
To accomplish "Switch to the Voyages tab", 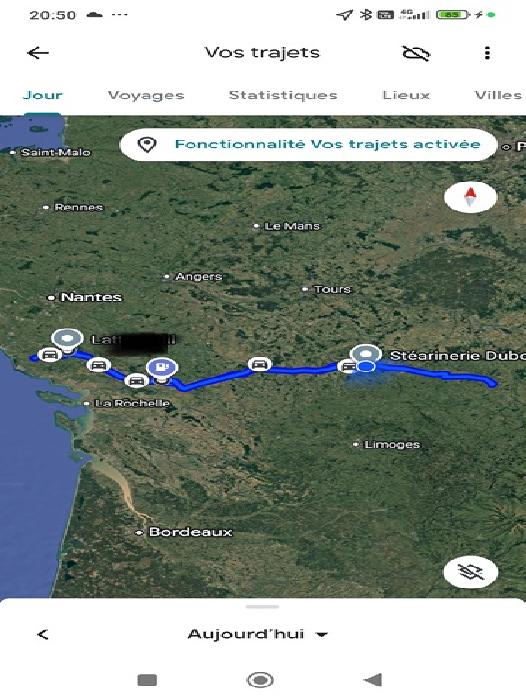I will pos(146,95).
